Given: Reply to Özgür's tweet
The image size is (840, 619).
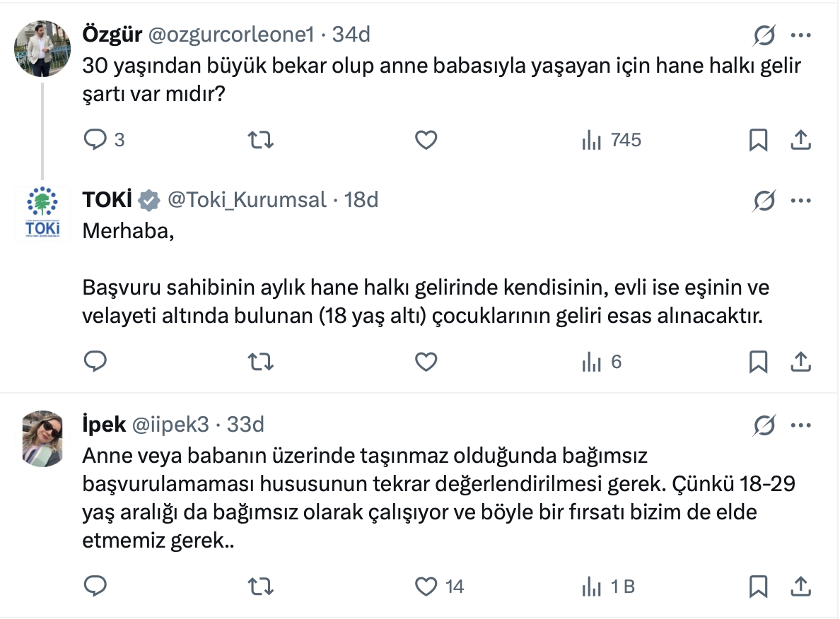Looking at the screenshot, I should coord(95,140).
